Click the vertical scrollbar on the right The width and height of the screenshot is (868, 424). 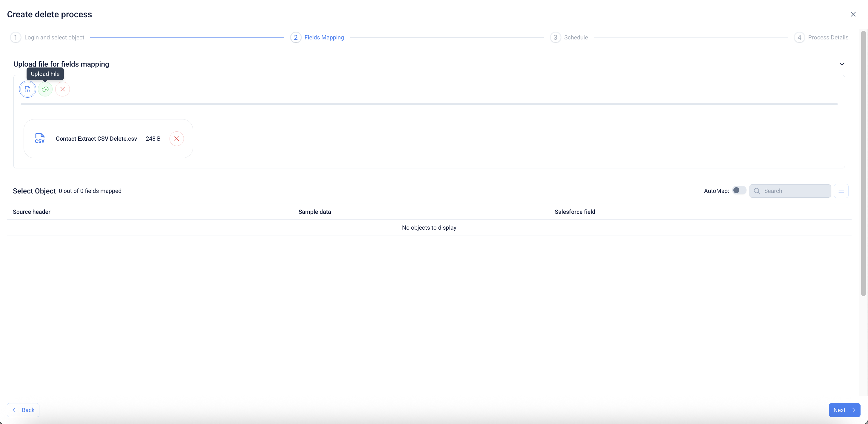863,163
